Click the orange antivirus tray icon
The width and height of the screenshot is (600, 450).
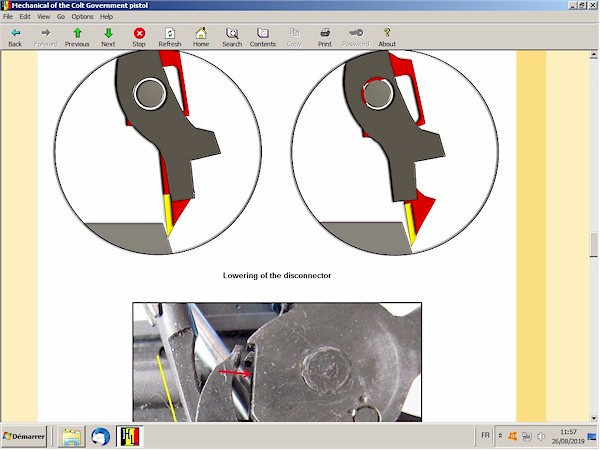click(x=513, y=436)
